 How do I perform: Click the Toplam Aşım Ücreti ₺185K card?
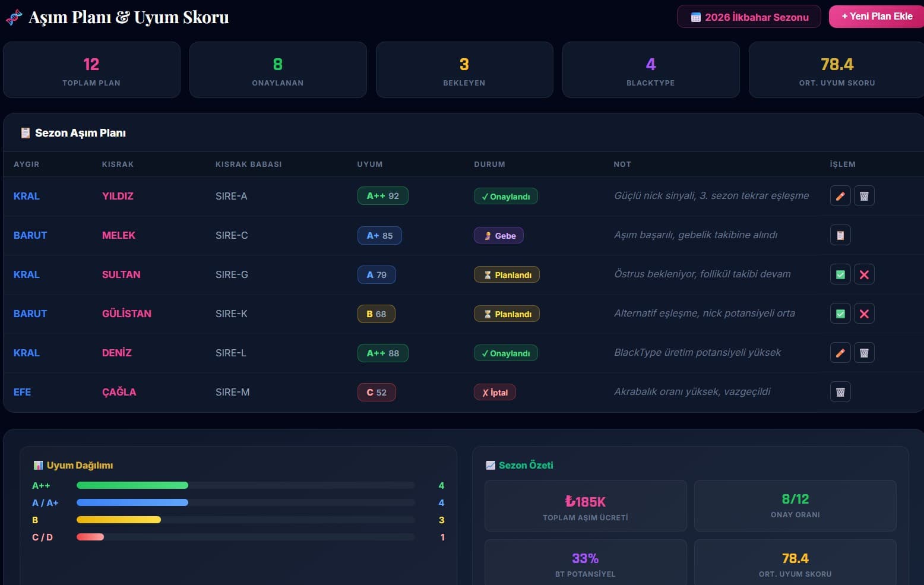pos(585,506)
